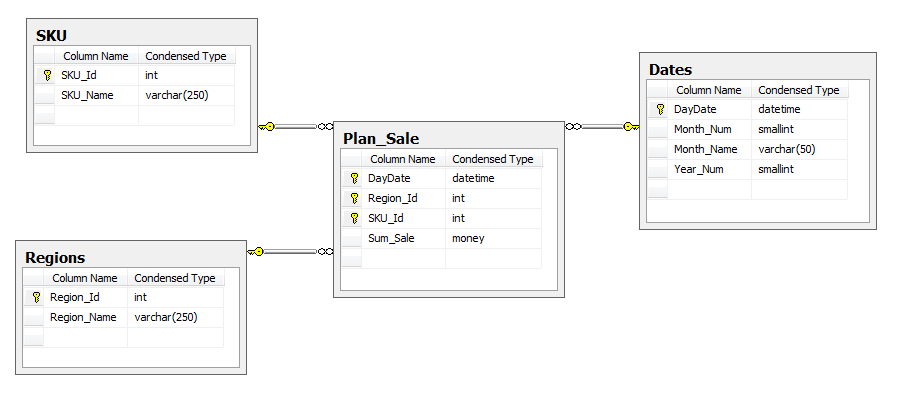The height and width of the screenshot is (393, 897).
Task: Select the key icon for DayDate in Plan_Sale
Action: pos(354,178)
